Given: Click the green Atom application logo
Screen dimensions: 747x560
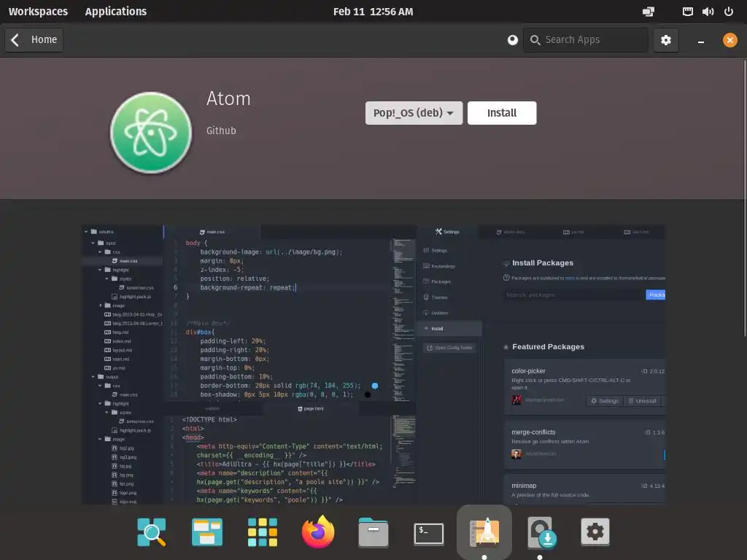Looking at the screenshot, I should [x=151, y=133].
